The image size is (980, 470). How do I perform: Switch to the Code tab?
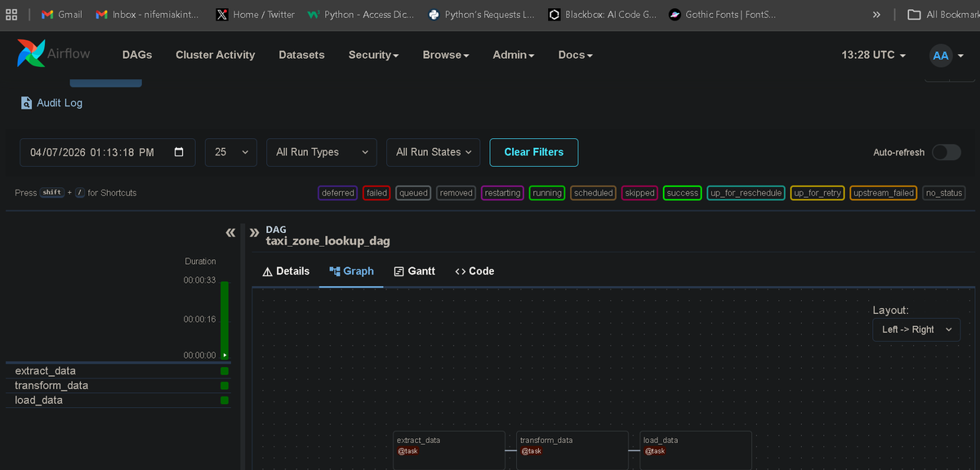[x=474, y=271]
